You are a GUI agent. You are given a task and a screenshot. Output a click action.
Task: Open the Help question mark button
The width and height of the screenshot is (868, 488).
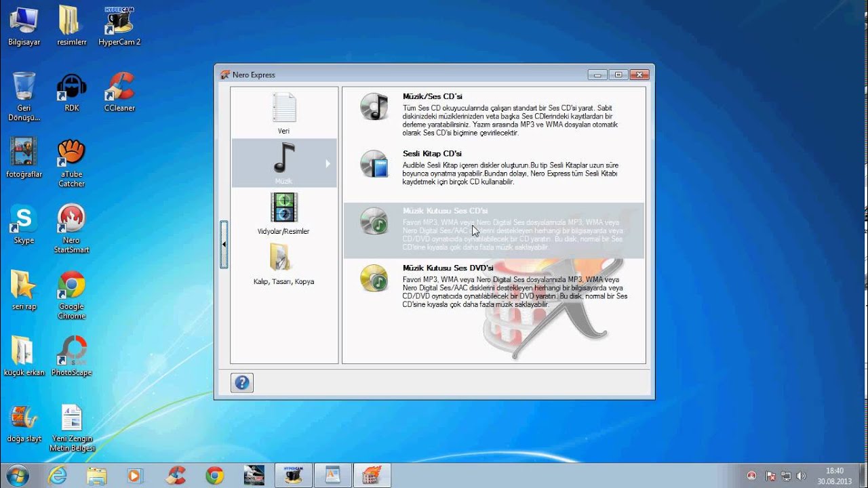pyautogui.click(x=242, y=382)
